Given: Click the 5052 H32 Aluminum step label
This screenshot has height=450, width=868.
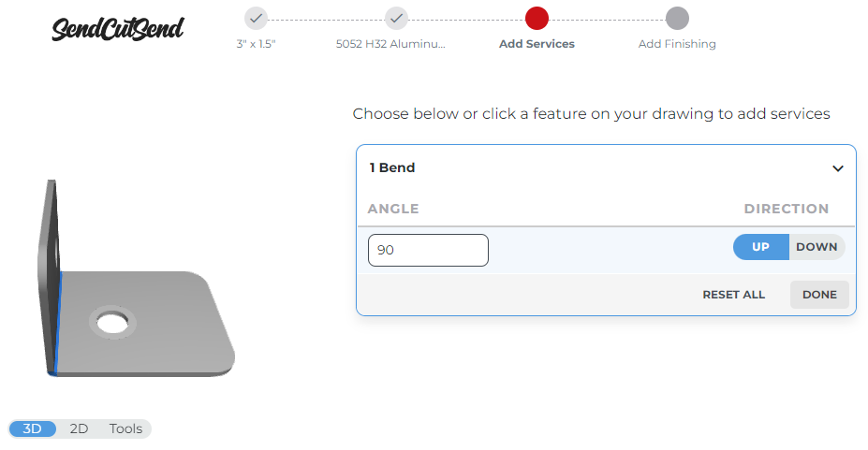Looking at the screenshot, I should [390, 44].
